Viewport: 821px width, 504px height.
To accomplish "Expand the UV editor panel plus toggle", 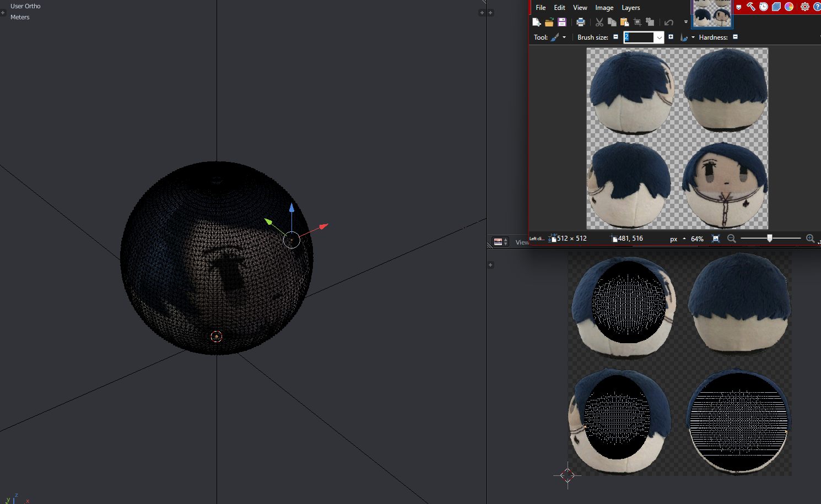I will 490,265.
